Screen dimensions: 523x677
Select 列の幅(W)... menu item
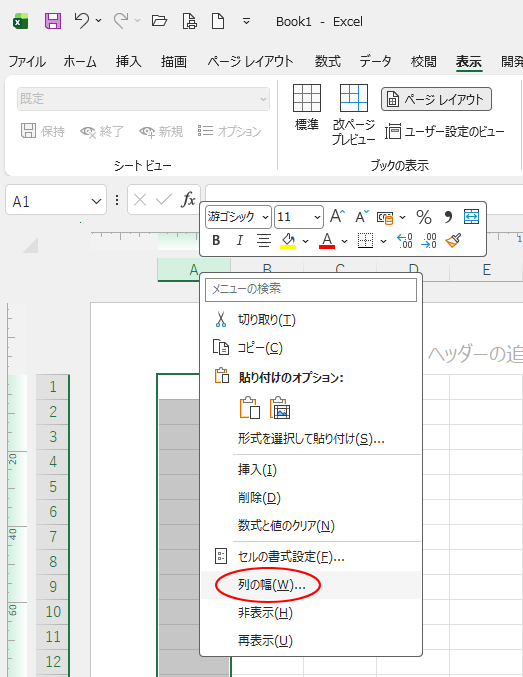tap(311, 585)
